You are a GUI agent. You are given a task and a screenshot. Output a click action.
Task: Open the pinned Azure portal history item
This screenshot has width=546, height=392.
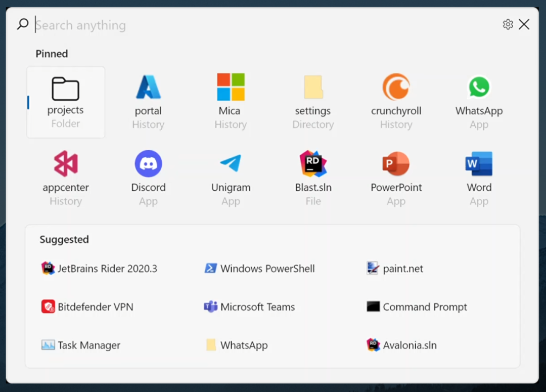tap(148, 102)
